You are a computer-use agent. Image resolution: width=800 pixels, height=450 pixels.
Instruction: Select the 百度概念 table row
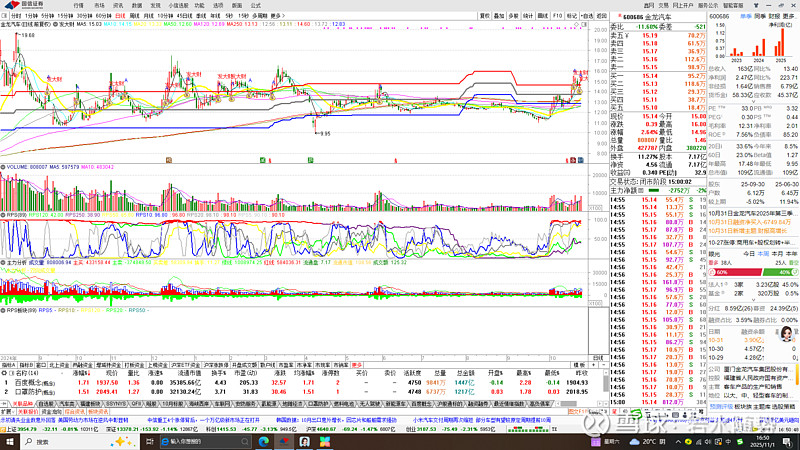click(302, 382)
